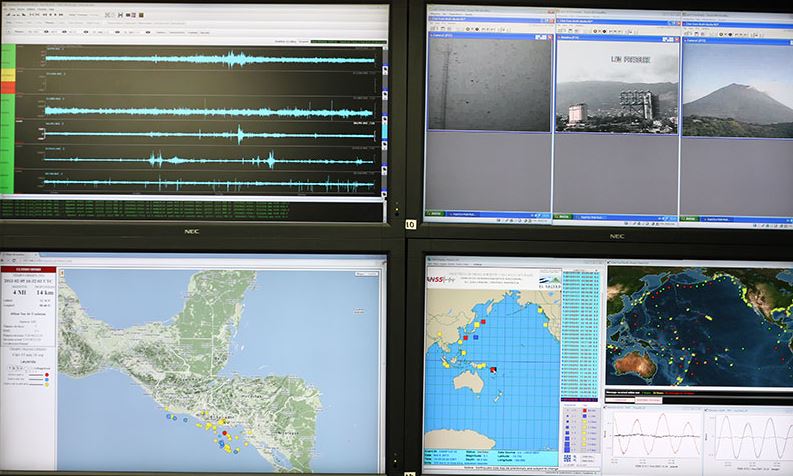This screenshot has height=476, width=793.
Task: Click the green button below the volcano feed
Action: tap(689, 219)
